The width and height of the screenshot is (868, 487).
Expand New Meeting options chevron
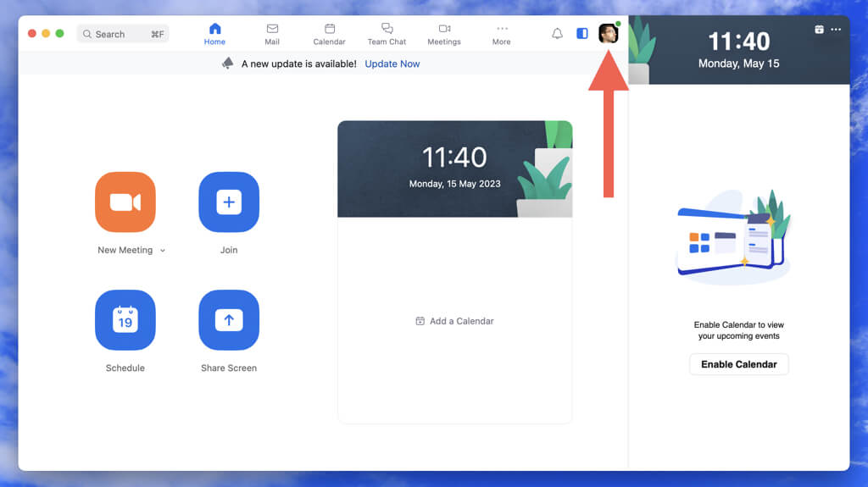pos(163,251)
